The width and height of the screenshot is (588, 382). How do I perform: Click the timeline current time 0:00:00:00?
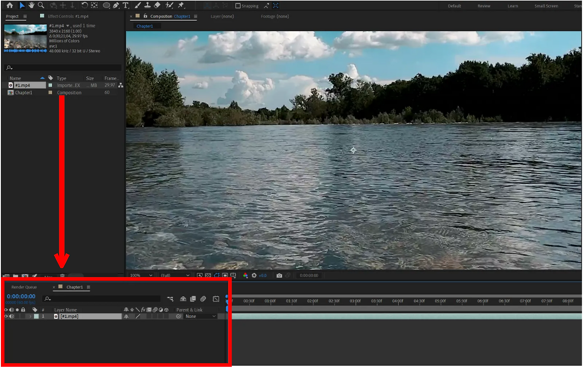(x=21, y=297)
